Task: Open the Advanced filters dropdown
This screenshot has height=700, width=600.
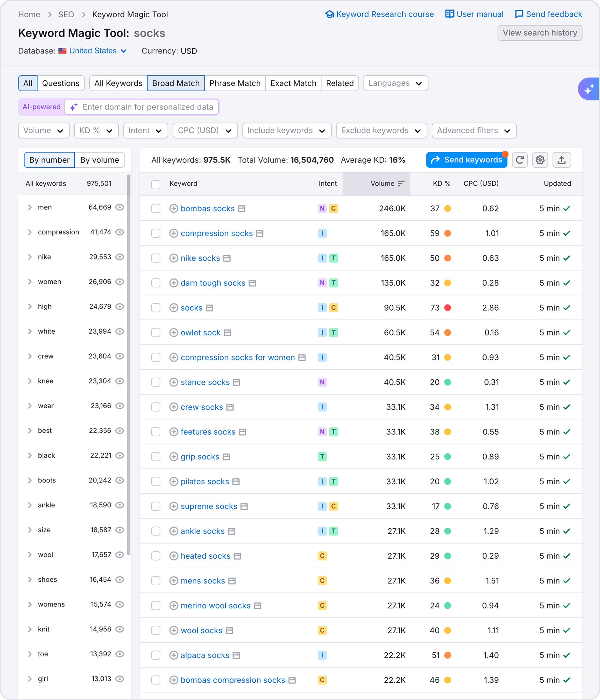Action: click(x=473, y=130)
